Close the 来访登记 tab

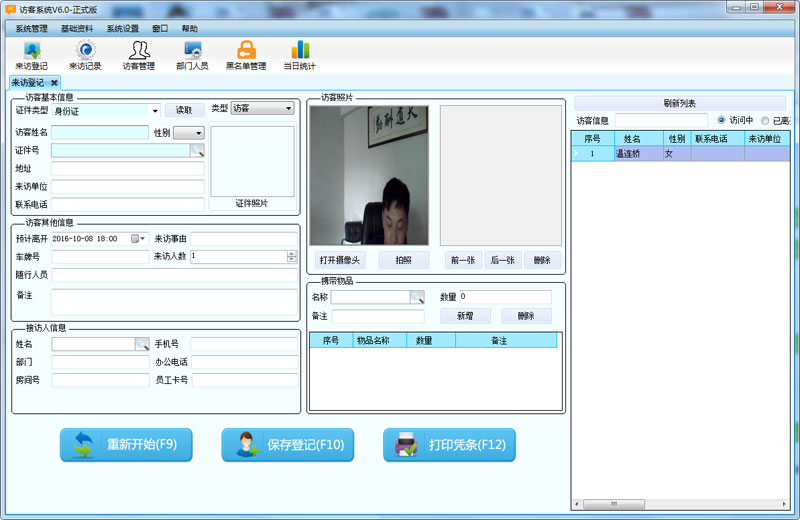coord(54,83)
